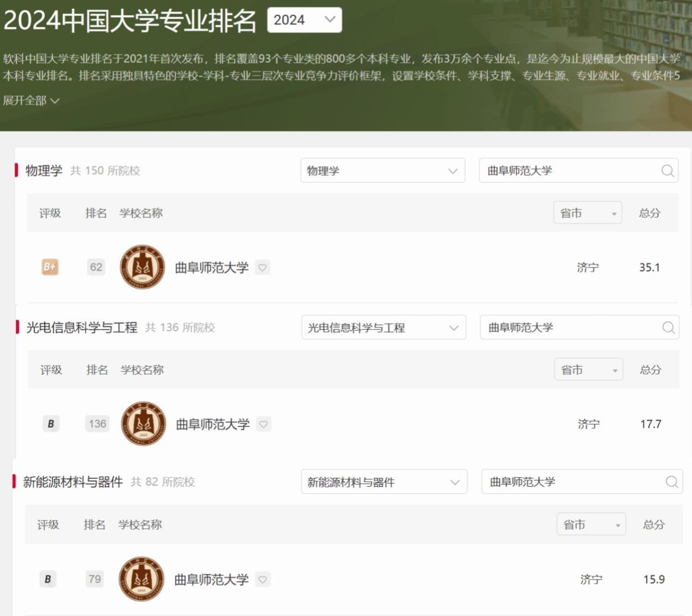
Task: Toggle favorite heart in 光电信息科学与工程 row
Action: [x=264, y=424]
